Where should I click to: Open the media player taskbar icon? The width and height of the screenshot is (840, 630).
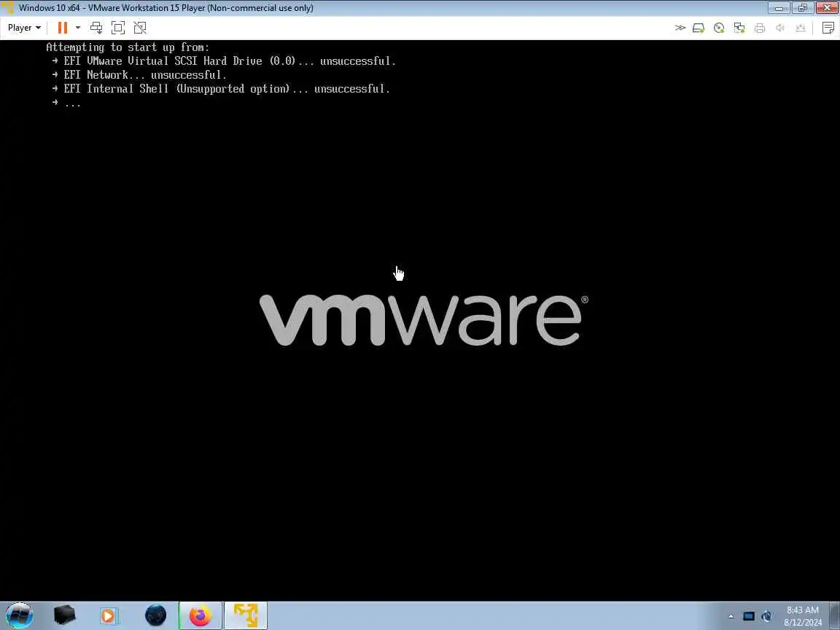coord(108,615)
